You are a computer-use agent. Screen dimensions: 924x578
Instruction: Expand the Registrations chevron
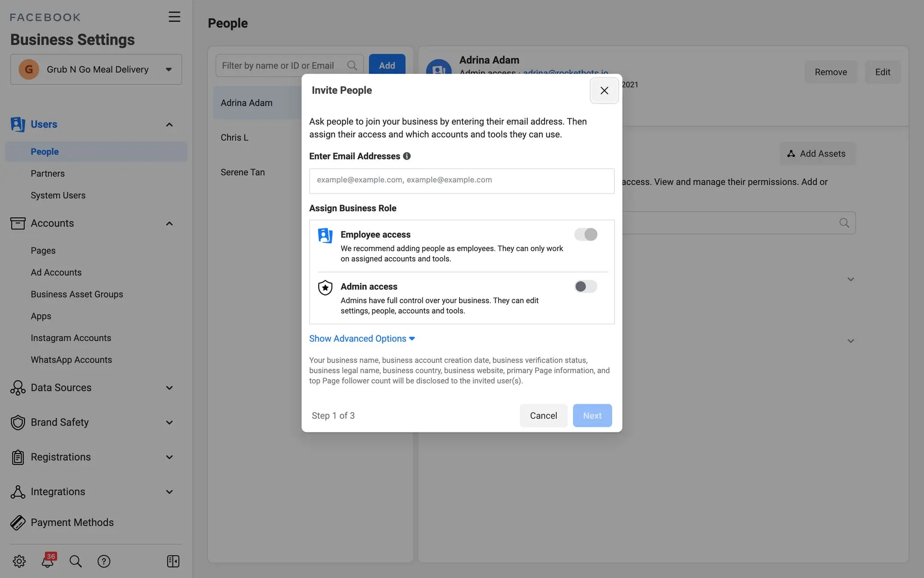point(169,457)
